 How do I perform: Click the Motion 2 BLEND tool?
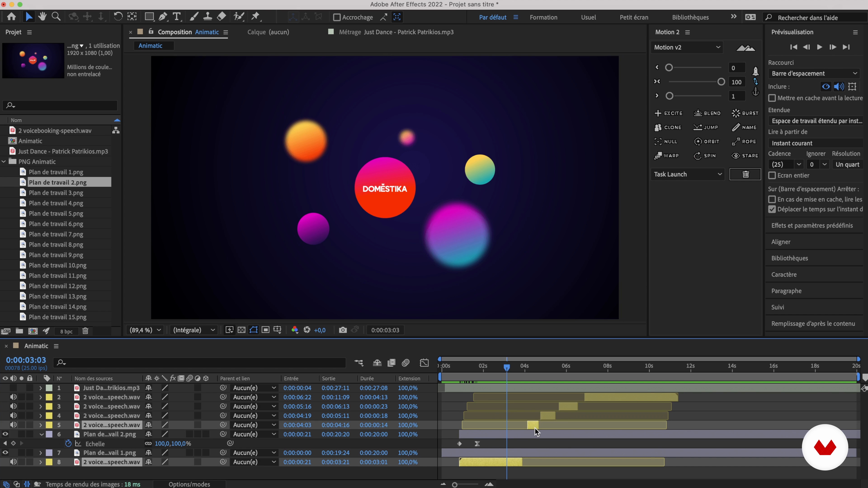707,113
